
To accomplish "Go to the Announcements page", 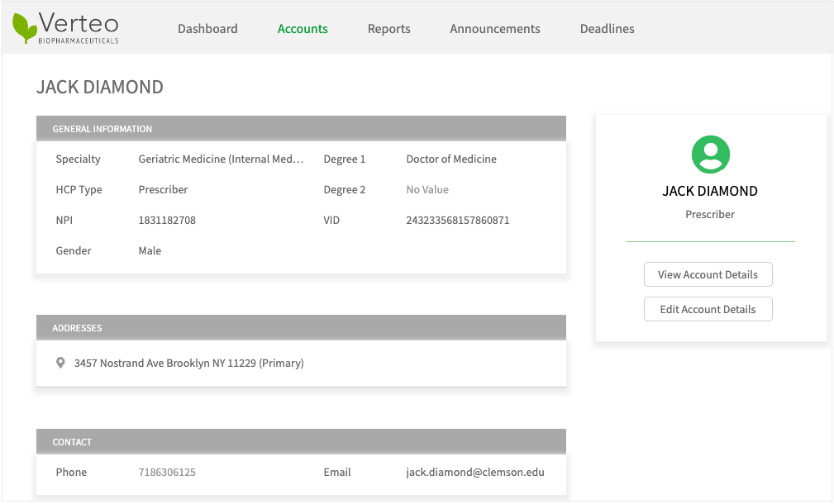I will (494, 29).
